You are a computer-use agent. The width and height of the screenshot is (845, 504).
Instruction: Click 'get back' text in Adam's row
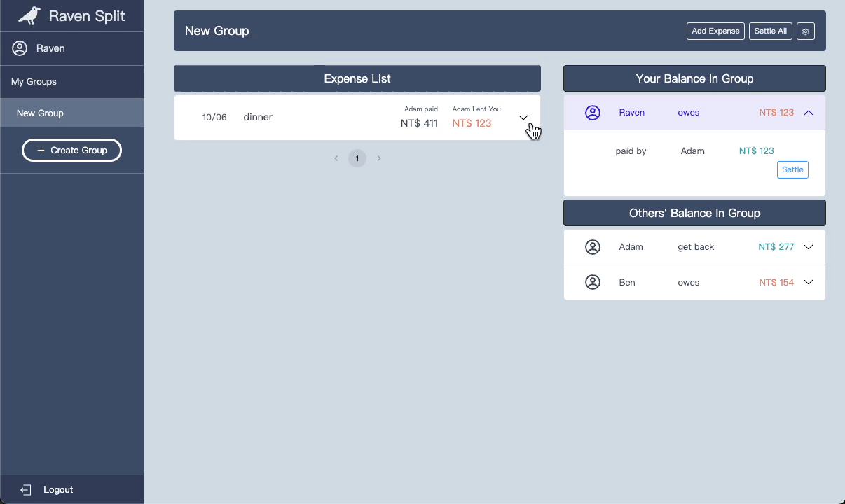pyautogui.click(x=696, y=247)
